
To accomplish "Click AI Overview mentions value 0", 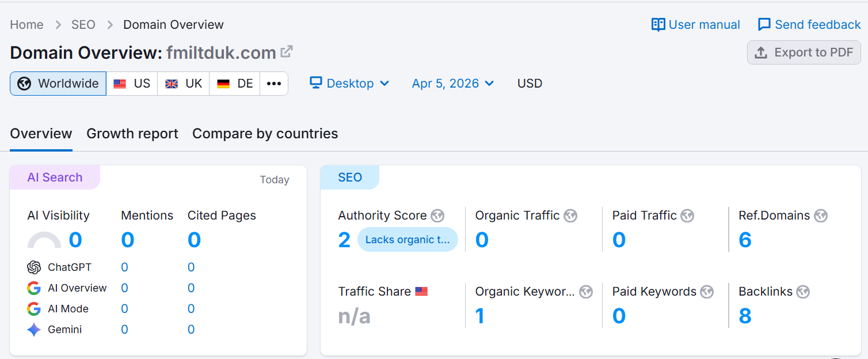I will [124, 288].
